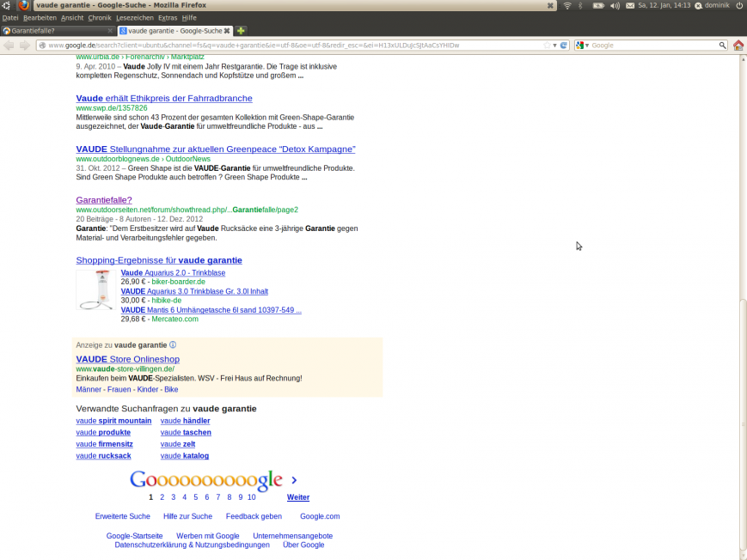
Task: Open a new tab with the plus icon
Action: 241,30
